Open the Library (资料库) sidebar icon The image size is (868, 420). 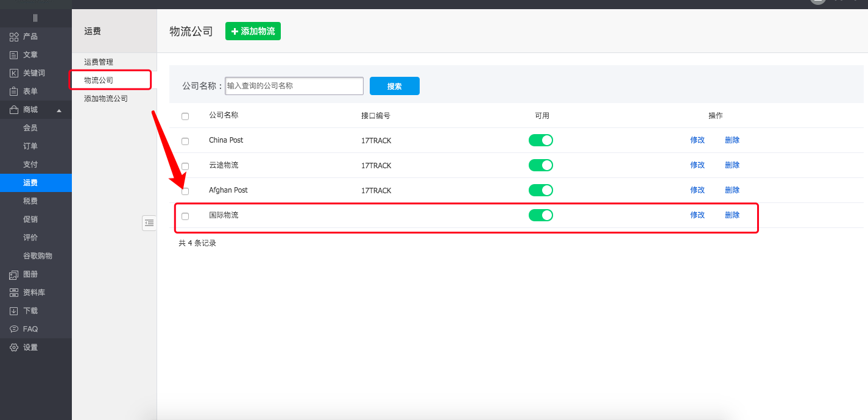pos(14,293)
